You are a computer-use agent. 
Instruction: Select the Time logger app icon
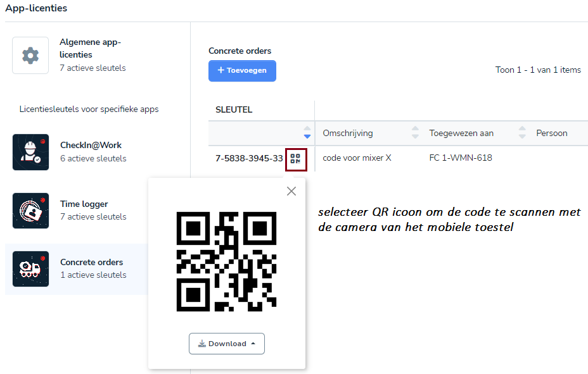[x=31, y=211]
